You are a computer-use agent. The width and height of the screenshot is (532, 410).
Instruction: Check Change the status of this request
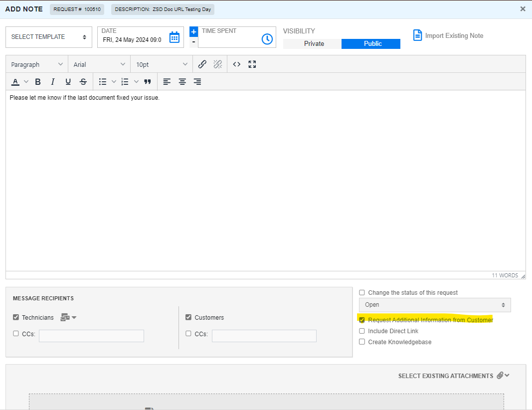pyautogui.click(x=362, y=293)
